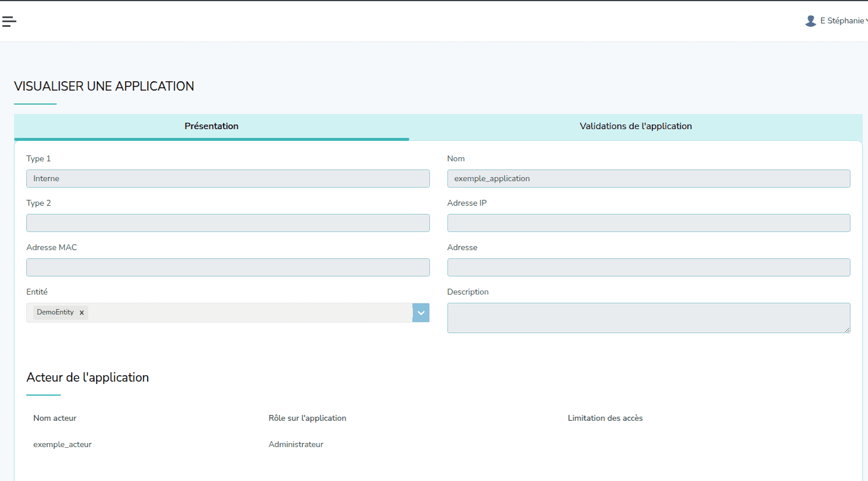Click the Rôle sur l'application column header

click(307, 418)
